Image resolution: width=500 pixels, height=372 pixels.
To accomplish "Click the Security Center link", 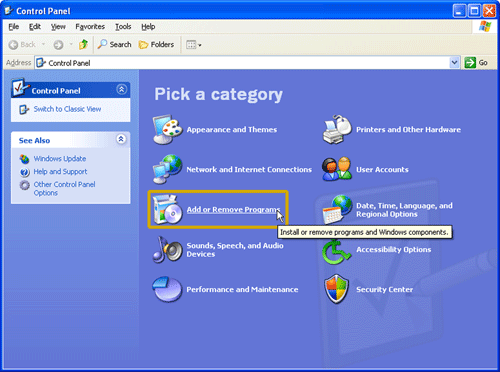I will 384,290.
